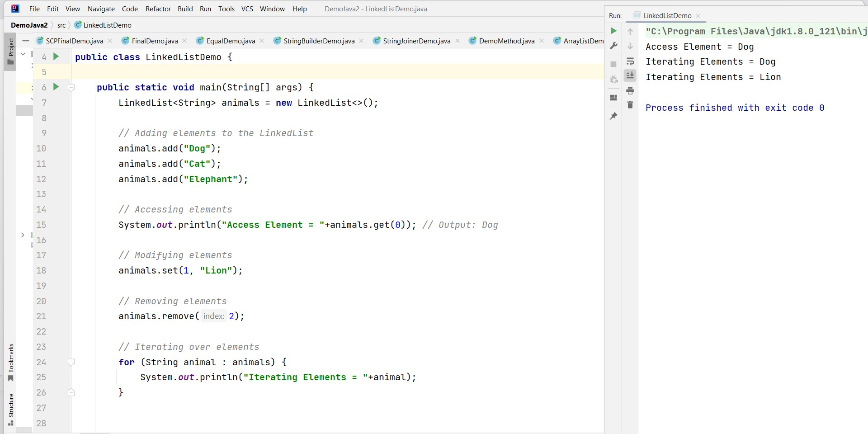Rerun LinkedListDemo with green play icon in Run panel
This screenshot has height=434, width=868.
(x=613, y=31)
